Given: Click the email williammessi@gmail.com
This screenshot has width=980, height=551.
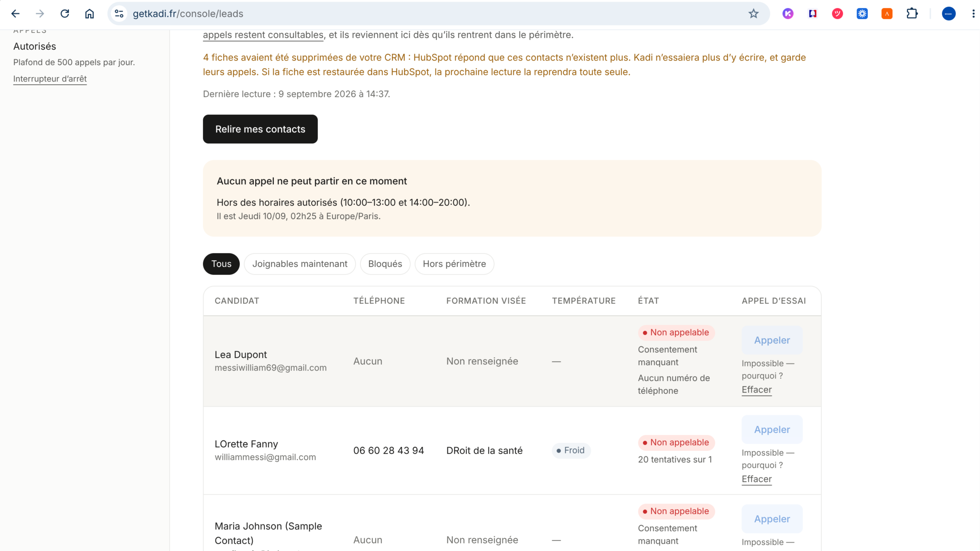Looking at the screenshot, I should coord(265,457).
